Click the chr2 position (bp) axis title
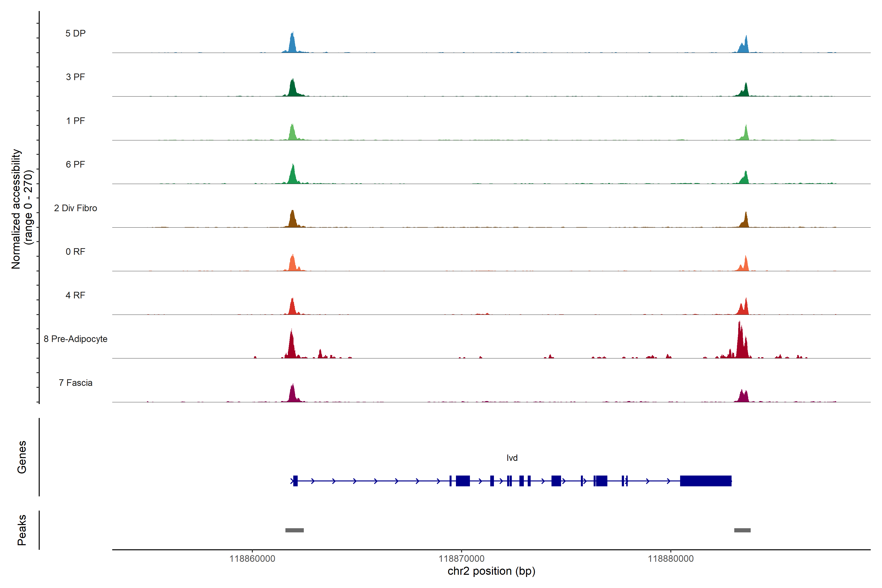Image resolution: width=882 pixels, height=588 pixels. coord(491,571)
